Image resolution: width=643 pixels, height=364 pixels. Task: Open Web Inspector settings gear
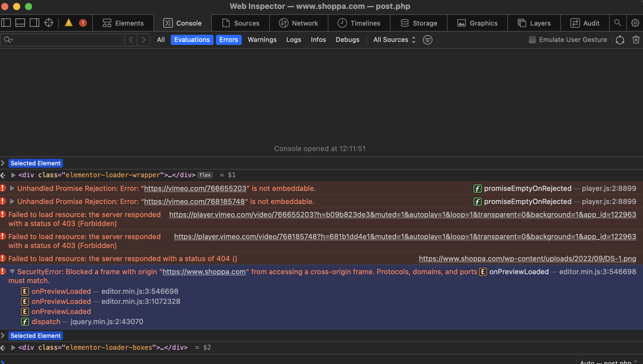pyautogui.click(x=635, y=23)
